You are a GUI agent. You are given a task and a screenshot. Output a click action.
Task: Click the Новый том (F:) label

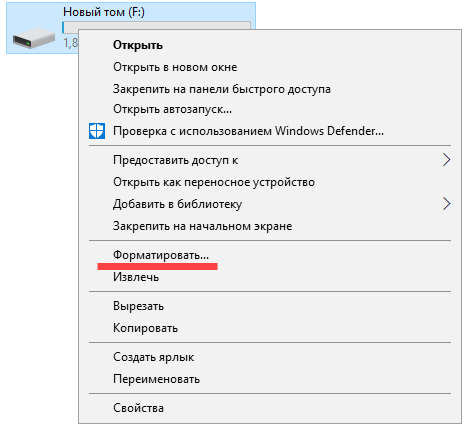point(104,12)
